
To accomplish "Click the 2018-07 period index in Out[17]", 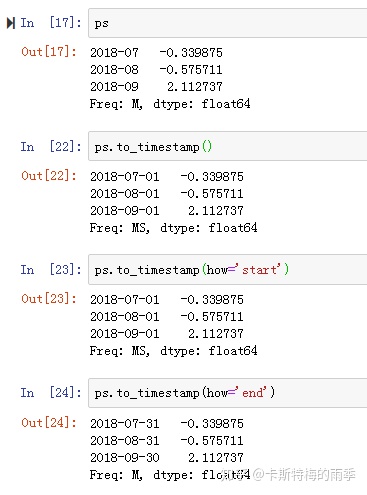I will click(x=114, y=53).
